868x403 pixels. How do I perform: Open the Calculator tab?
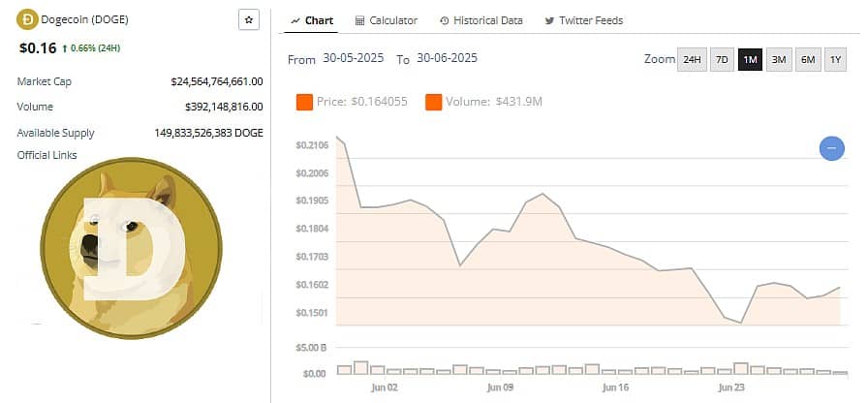click(x=387, y=20)
